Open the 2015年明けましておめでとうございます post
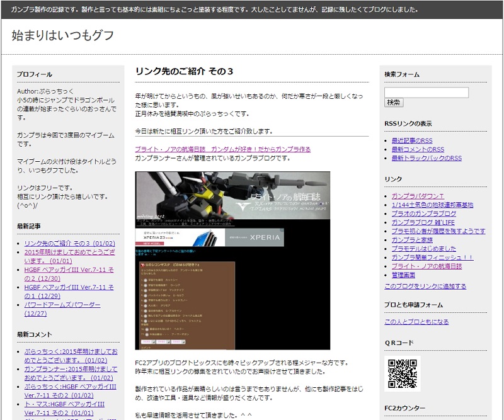This screenshot has width=504, height=420. (x=69, y=256)
